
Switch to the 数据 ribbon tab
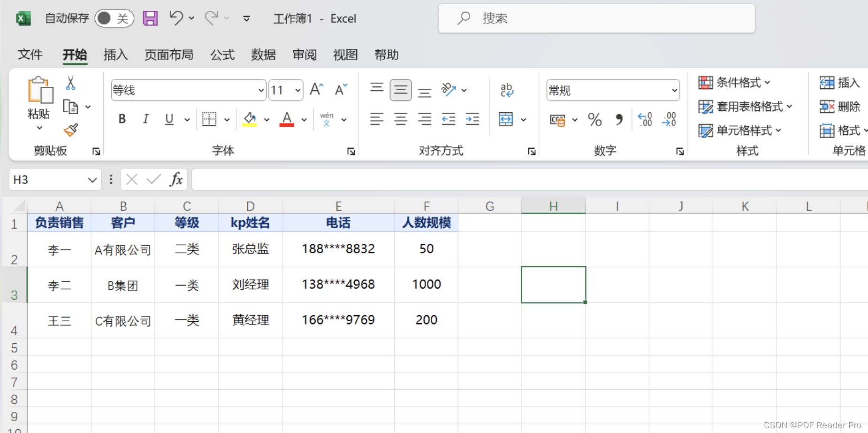pyautogui.click(x=263, y=55)
